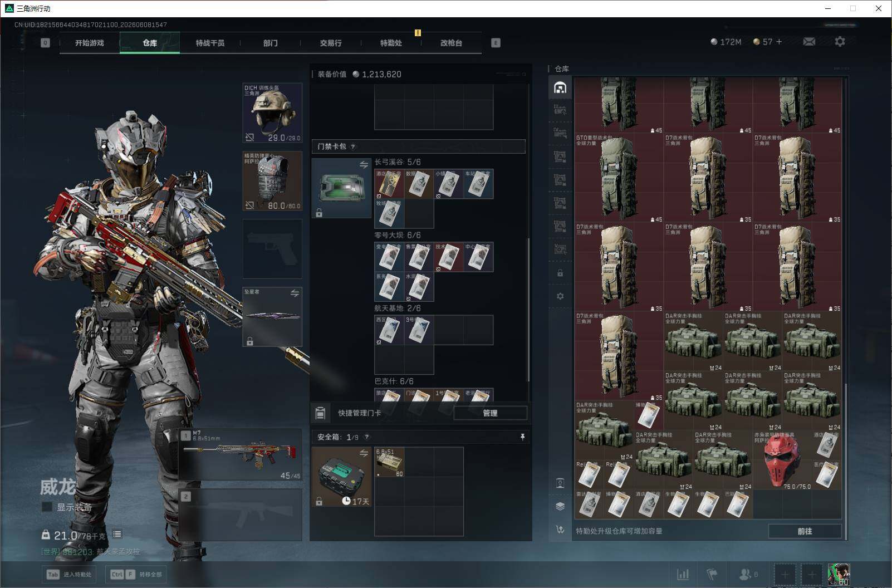Open the settings gear in top bar
Image resolution: width=892 pixels, height=588 pixels.
(840, 42)
